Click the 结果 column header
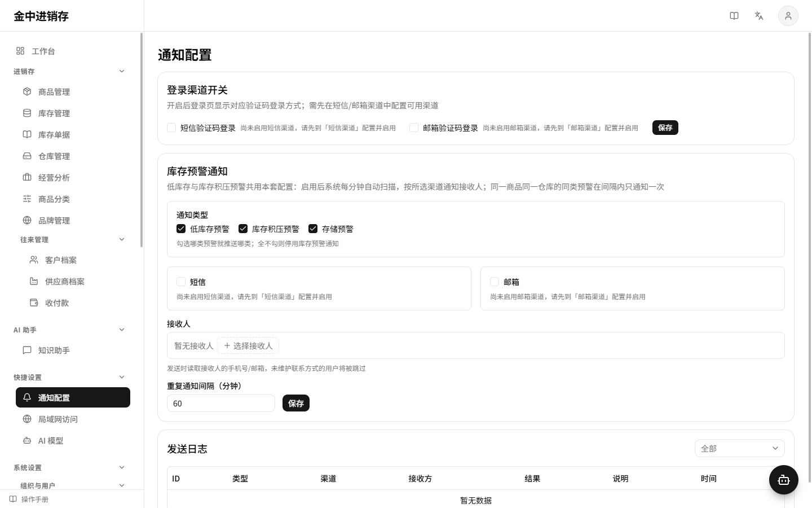This screenshot has height=508, width=812. 532,478
